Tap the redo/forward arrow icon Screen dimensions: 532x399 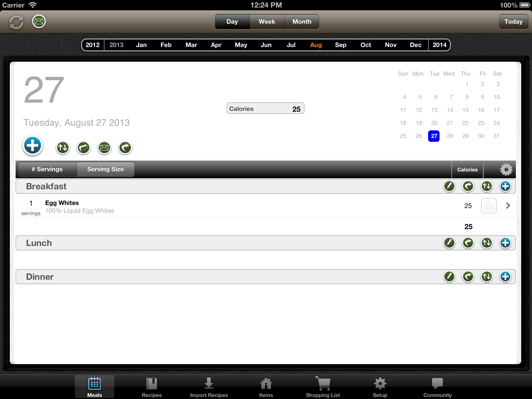pos(125,148)
